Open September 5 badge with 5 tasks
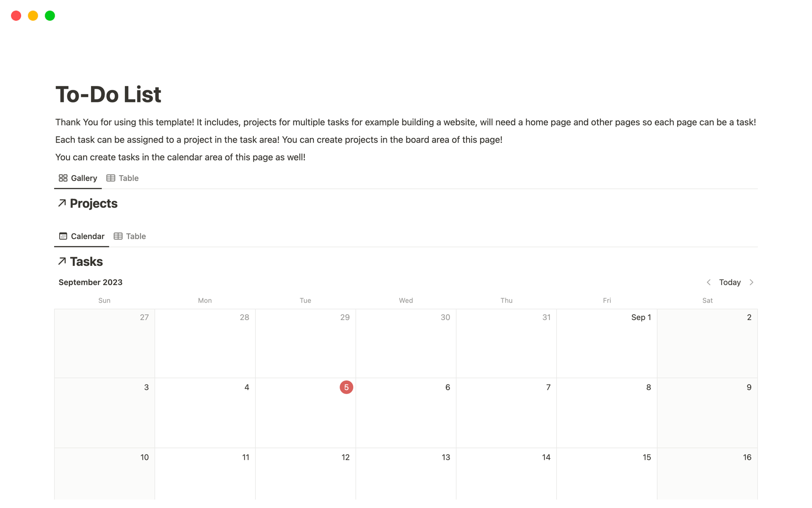Image resolution: width=812 pixels, height=508 pixels. [x=346, y=387]
